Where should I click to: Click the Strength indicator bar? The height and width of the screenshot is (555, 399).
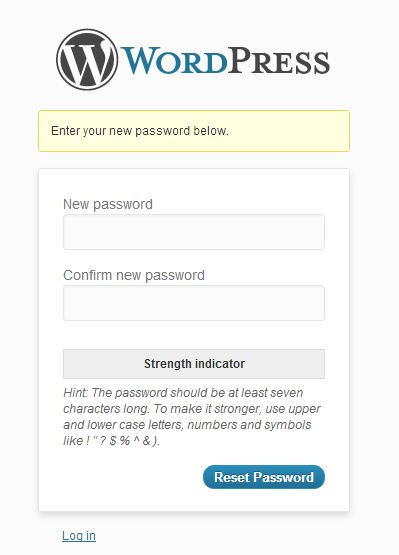(194, 364)
